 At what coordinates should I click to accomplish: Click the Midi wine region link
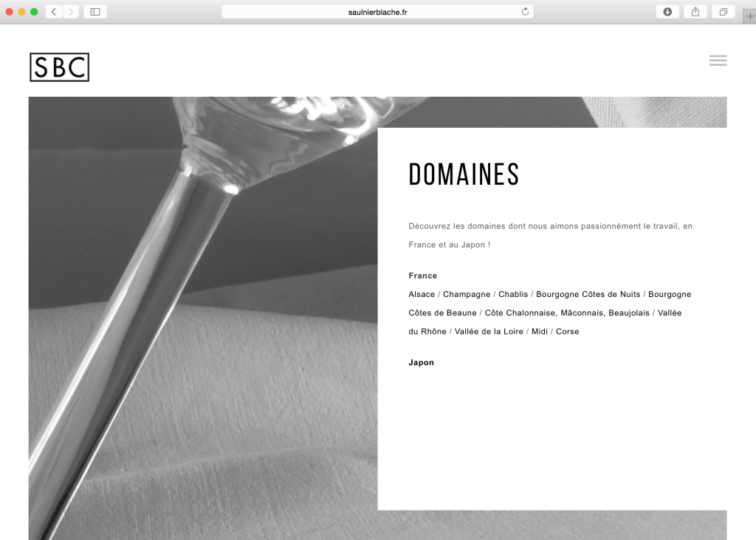(x=539, y=331)
